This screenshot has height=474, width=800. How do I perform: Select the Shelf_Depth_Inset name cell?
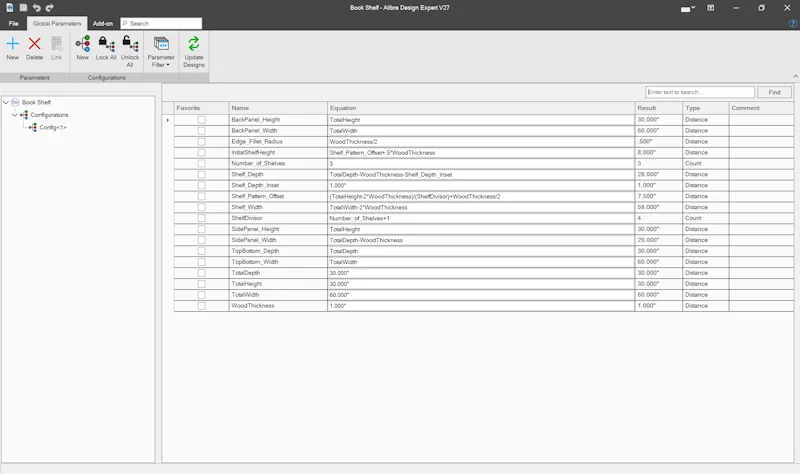(x=278, y=185)
